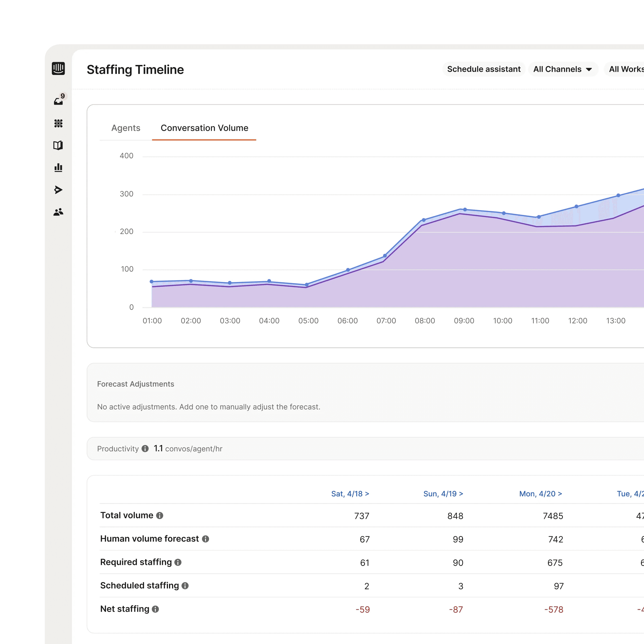Click the Forecast Adjustments heading
Image resolution: width=644 pixels, height=644 pixels.
coord(136,384)
